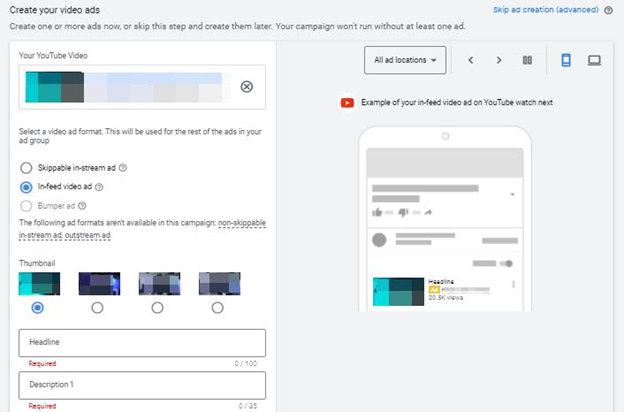Viewport: 624px width, 412px height.
Task: Go to previous ad preview with left chevron
Action: coord(471,61)
